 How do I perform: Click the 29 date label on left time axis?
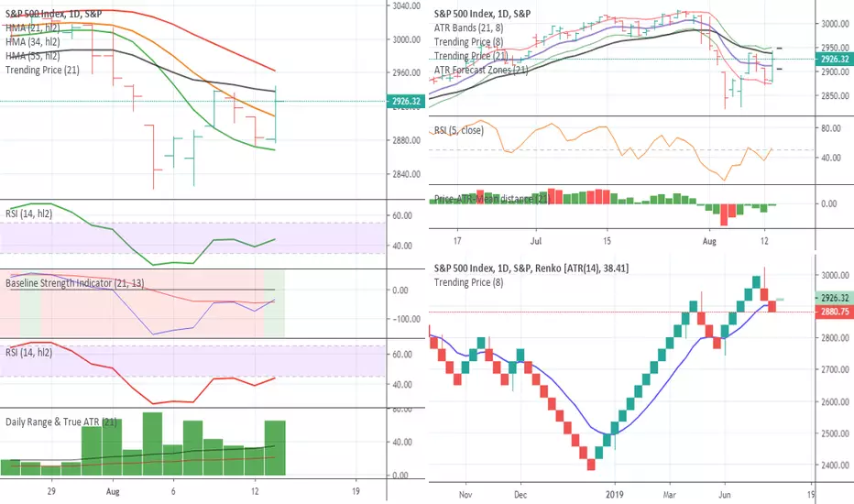pyautogui.click(x=51, y=491)
